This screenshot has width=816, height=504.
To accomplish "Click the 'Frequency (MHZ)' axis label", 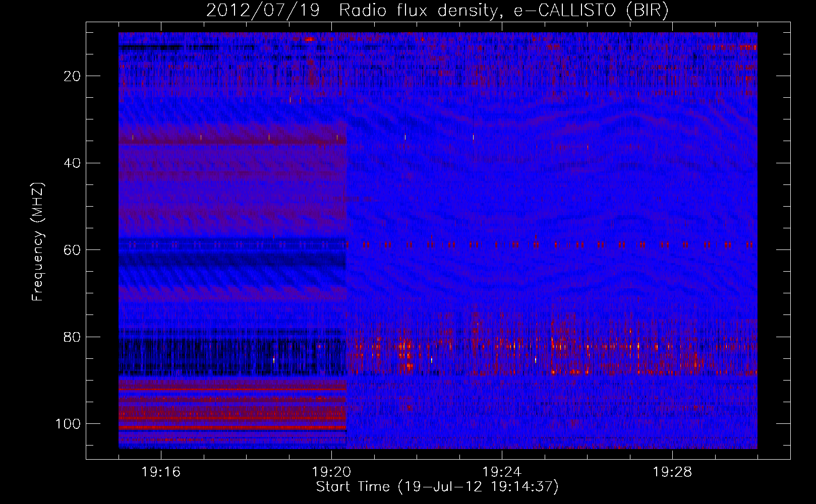I will [x=38, y=242].
